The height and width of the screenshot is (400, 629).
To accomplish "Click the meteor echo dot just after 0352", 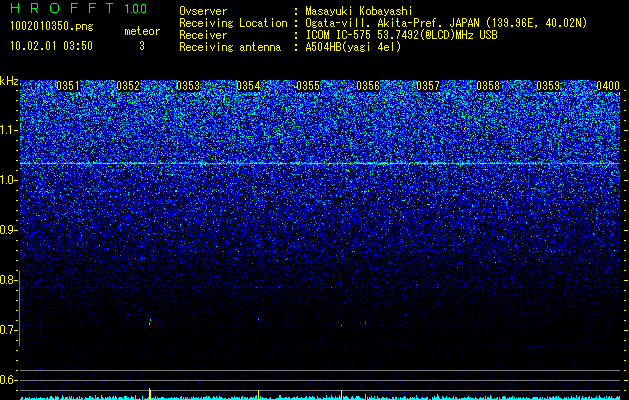I will click(150, 321).
